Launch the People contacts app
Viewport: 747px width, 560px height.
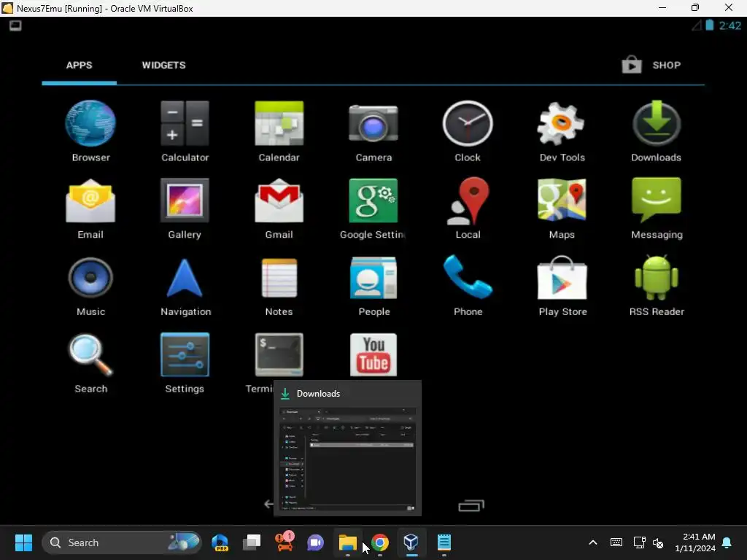(373, 285)
